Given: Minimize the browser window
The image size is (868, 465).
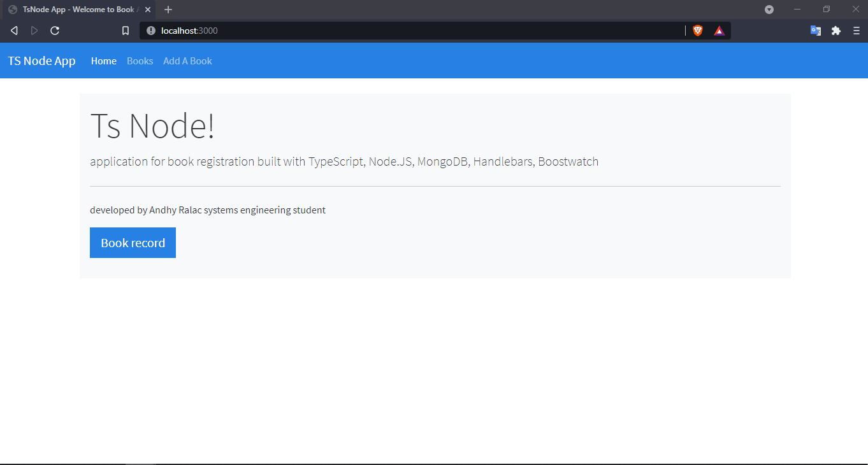Looking at the screenshot, I should tap(797, 10).
